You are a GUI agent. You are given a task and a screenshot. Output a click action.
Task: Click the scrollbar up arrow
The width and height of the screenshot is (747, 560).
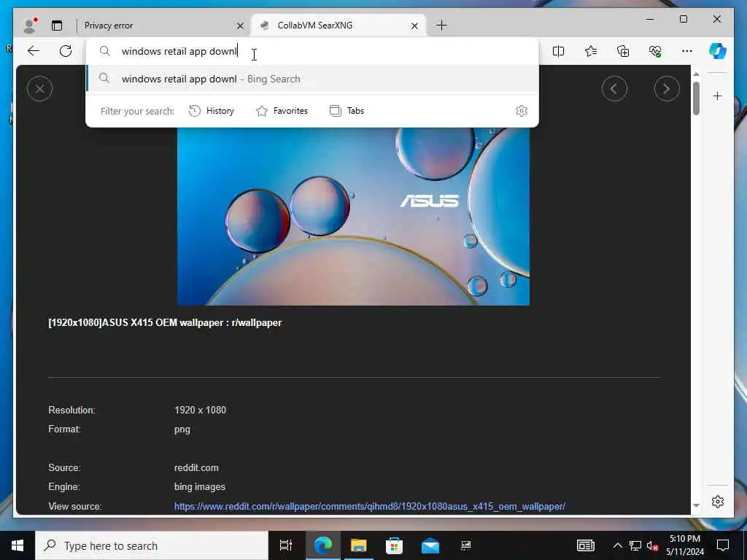696,74
